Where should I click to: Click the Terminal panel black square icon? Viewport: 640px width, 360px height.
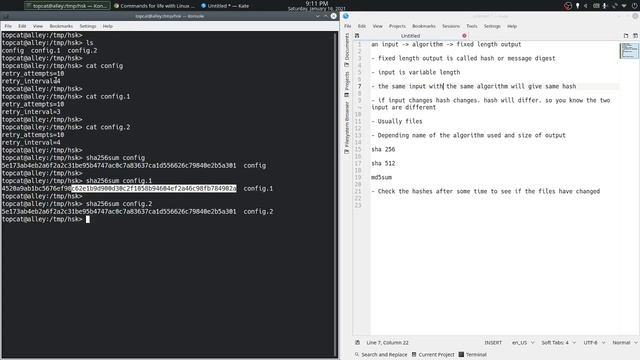[x=461, y=355]
